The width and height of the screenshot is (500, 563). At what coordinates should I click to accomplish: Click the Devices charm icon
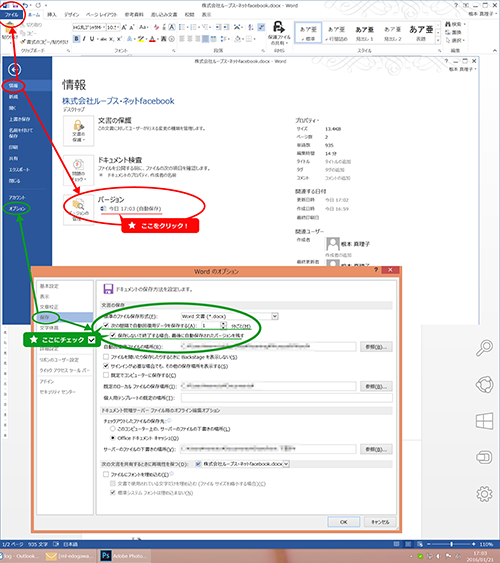[484, 457]
